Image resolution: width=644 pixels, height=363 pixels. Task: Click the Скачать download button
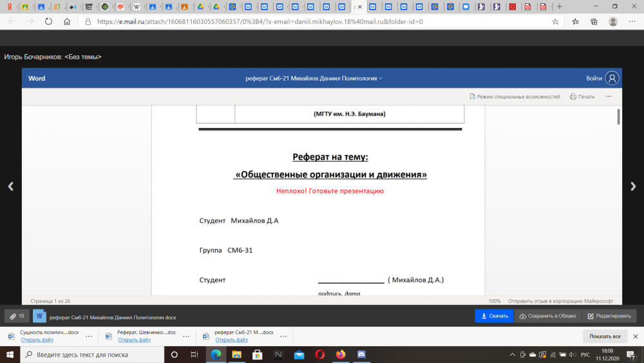tap(494, 317)
